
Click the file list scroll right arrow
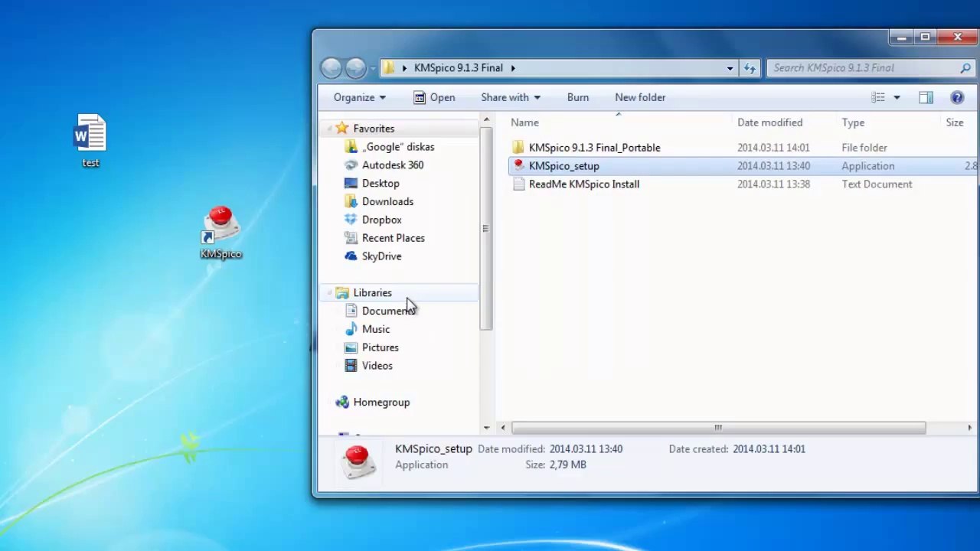pyautogui.click(x=969, y=428)
